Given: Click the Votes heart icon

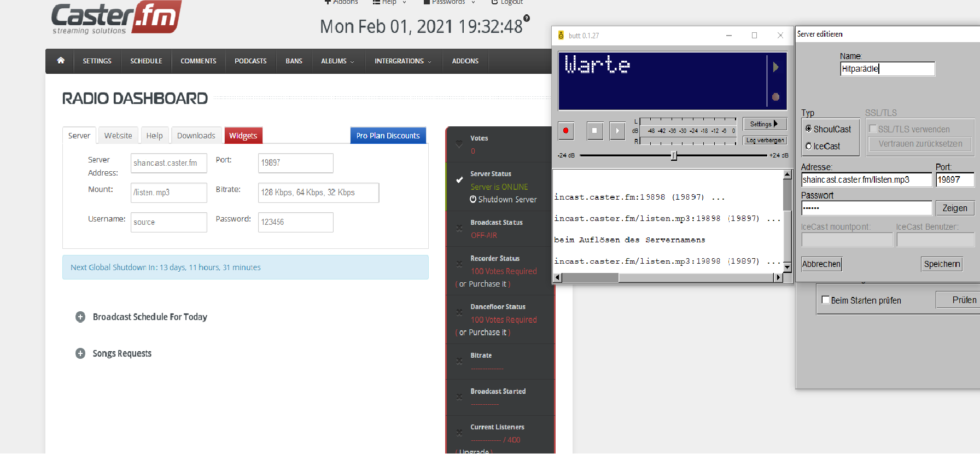Looking at the screenshot, I should pyautogui.click(x=459, y=144).
